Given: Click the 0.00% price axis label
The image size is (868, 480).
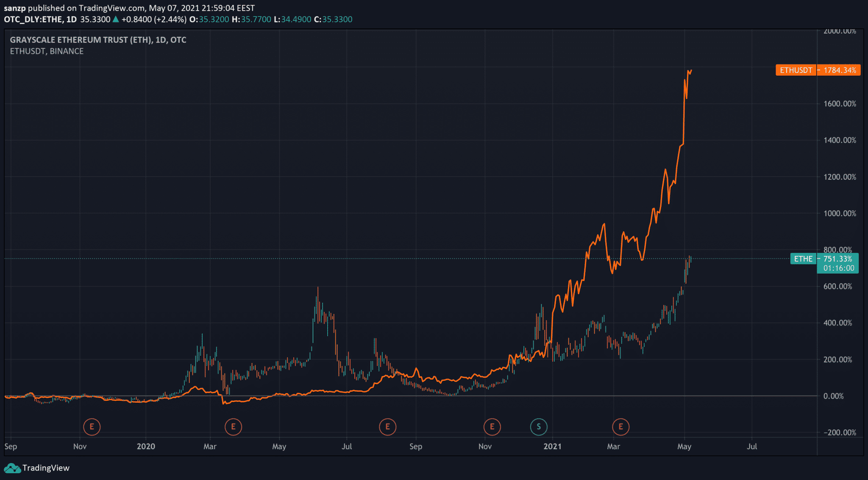Looking at the screenshot, I should point(833,396).
